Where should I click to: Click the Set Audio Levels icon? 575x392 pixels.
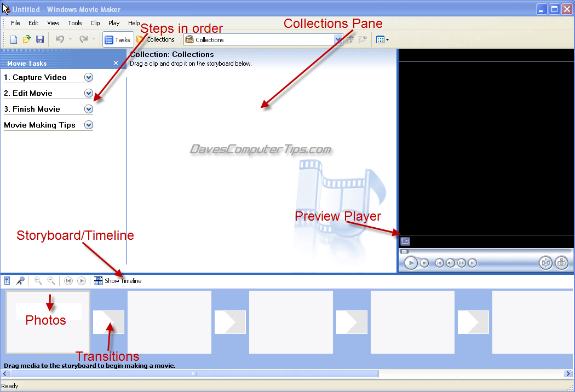pyautogui.click(x=8, y=281)
